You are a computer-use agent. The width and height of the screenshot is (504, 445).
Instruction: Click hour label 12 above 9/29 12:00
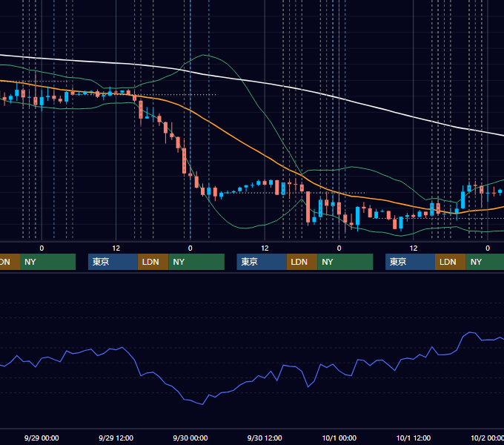point(116,248)
